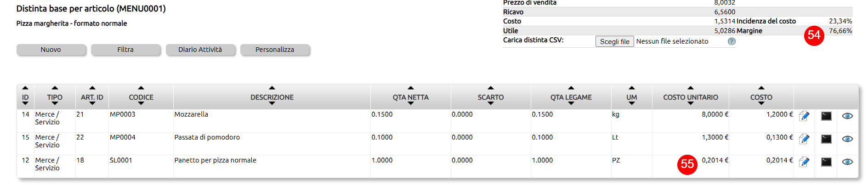Click Scegli file to upload CSV
Viewport: 868px width, 185px height.
coord(615,41)
